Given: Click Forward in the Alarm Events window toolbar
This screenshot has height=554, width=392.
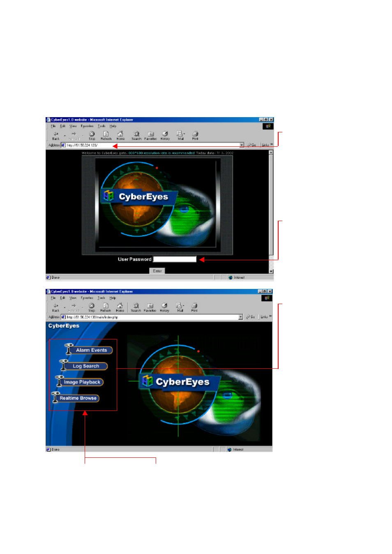Looking at the screenshot, I should coord(74,307).
